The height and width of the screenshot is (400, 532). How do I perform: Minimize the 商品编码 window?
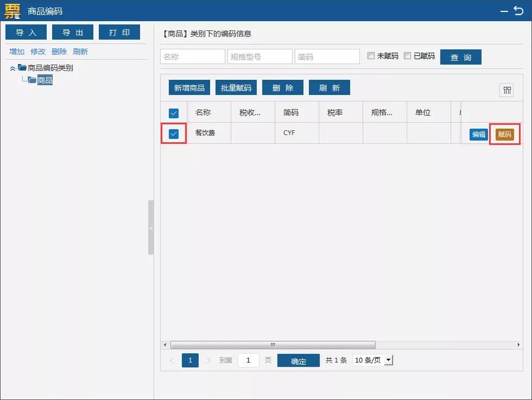pos(504,11)
